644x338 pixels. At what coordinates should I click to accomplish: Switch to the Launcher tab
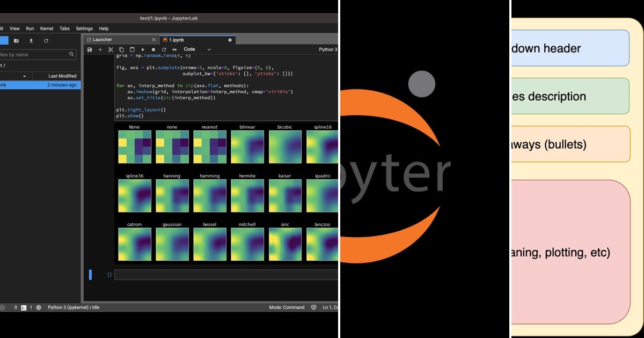[x=103, y=39]
